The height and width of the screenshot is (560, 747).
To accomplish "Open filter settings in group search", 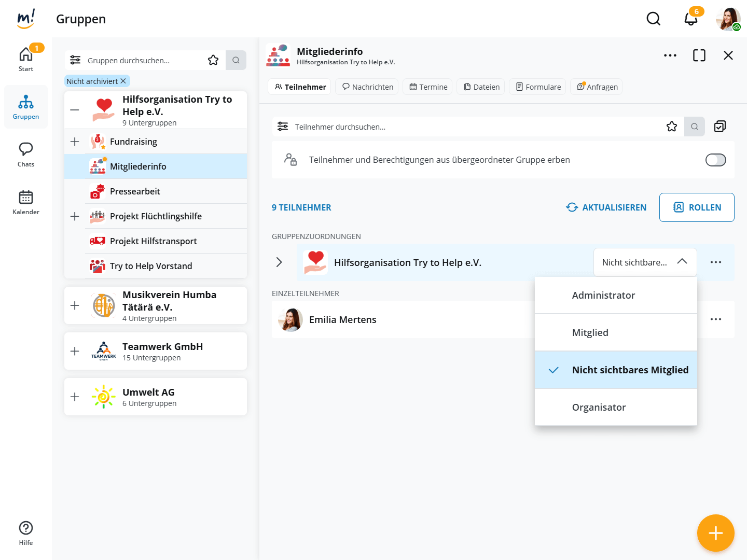I will coord(75,60).
